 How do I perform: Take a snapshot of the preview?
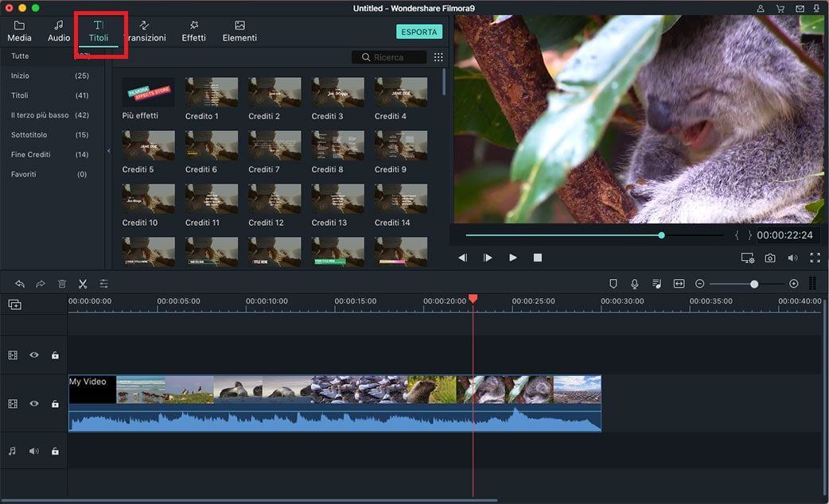point(770,258)
